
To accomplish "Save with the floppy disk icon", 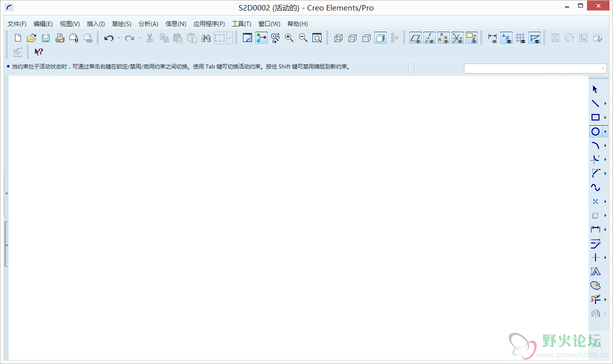I will [x=45, y=38].
